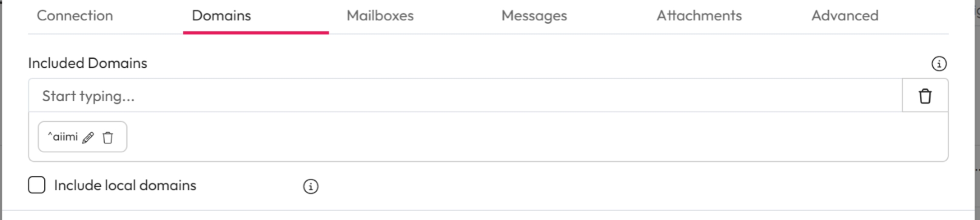Click the Include local domains label text
980x220 pixels.
click(x=125, y=186)
